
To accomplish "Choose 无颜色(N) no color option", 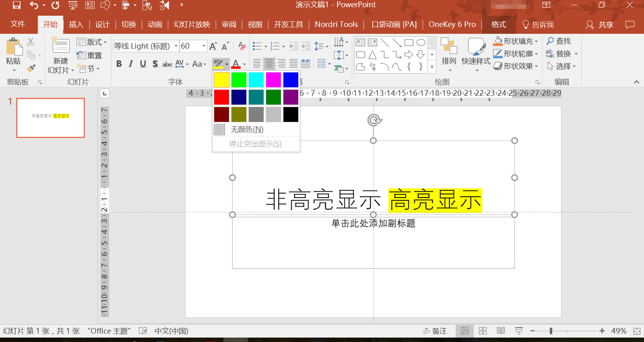I will pyautogui.click(x=256, y=130).
